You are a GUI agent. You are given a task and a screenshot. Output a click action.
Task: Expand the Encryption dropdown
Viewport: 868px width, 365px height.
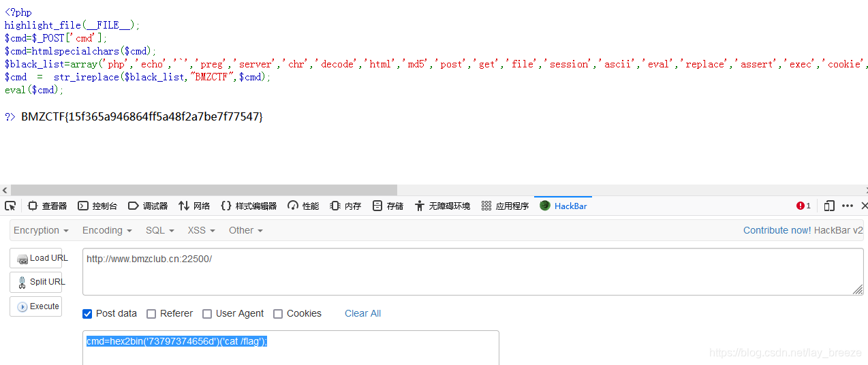(x=41, y=230)
